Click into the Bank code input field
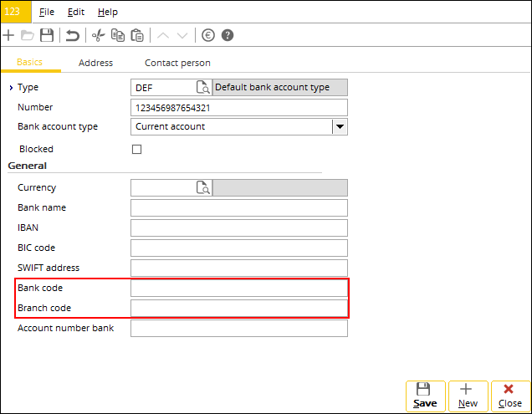 pos(238,289)
